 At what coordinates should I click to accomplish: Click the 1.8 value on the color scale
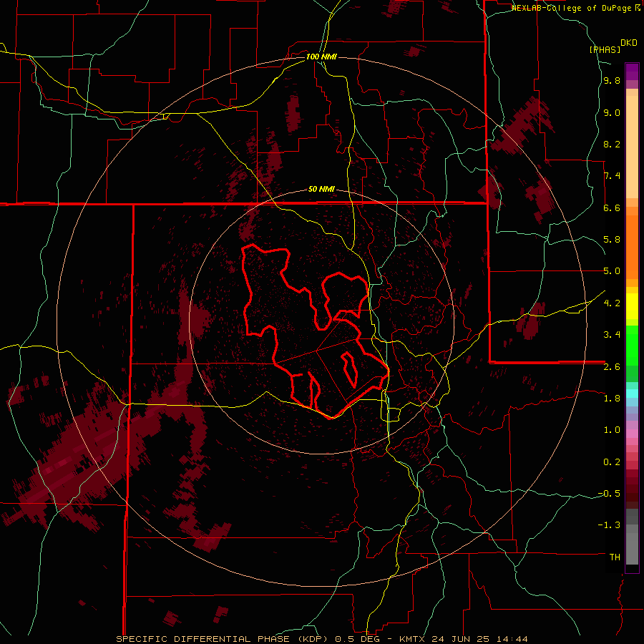pos(612,399)
